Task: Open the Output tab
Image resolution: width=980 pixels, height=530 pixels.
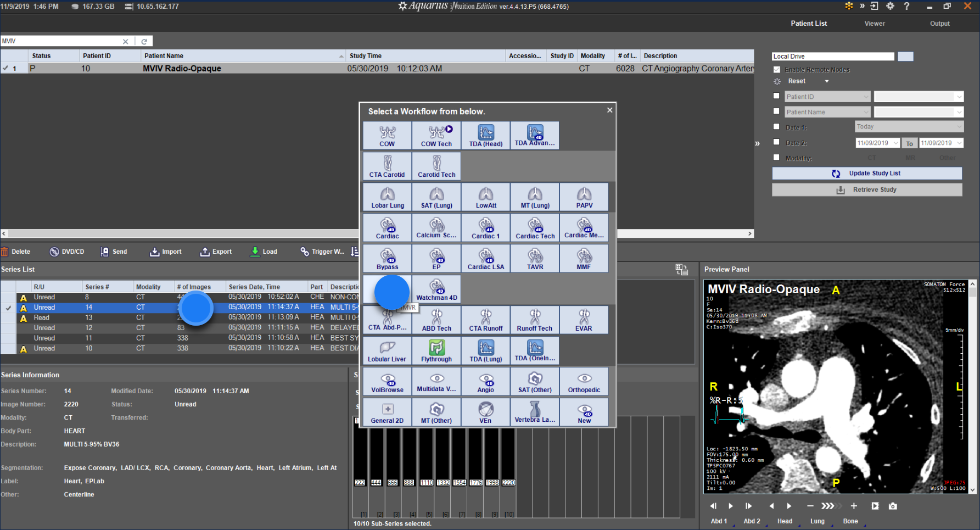Action: pos(939,24)
